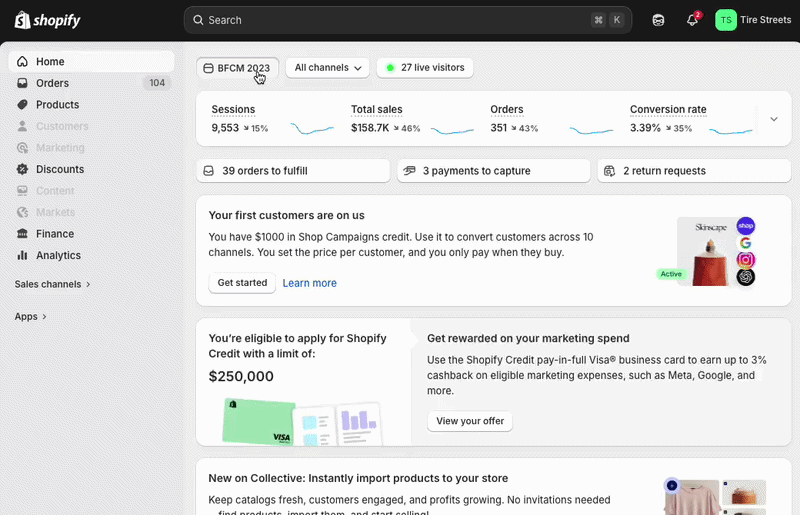Open Finance in sidebar

92,233
